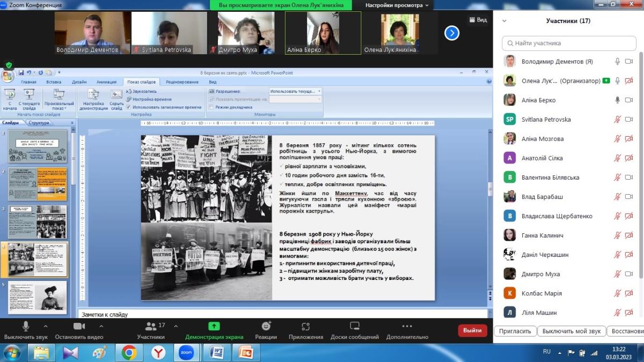Open the Whiteboards (Доски сообщений) icon

354,326
